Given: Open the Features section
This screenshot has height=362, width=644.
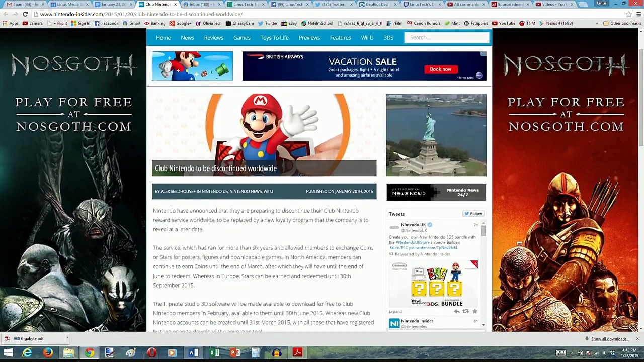Looking at the screenshot, I should coord(341,38).
